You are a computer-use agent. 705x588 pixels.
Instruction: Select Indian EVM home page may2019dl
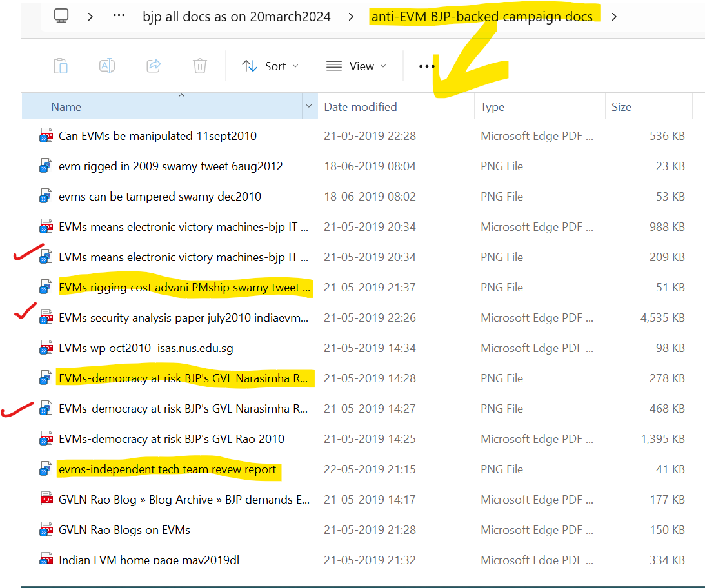pyautogui.click(x=149, y=560)
